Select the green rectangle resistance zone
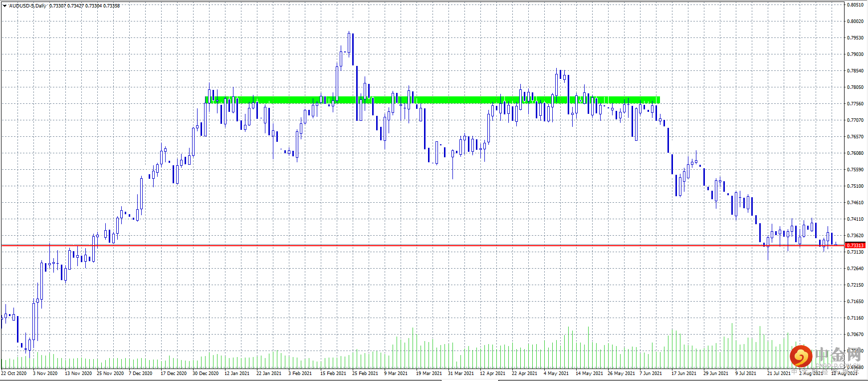The height and width of the screenshot is (381, 868). pos(433,100)
